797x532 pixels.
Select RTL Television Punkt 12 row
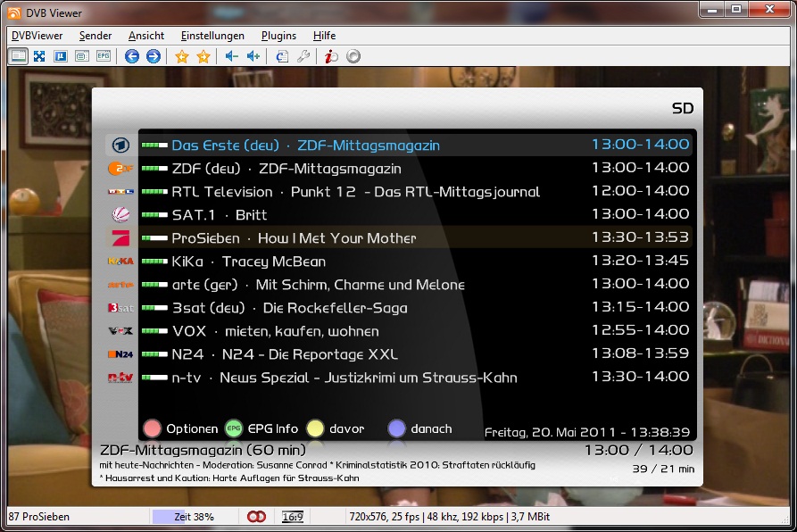click(x=416, y=192)
